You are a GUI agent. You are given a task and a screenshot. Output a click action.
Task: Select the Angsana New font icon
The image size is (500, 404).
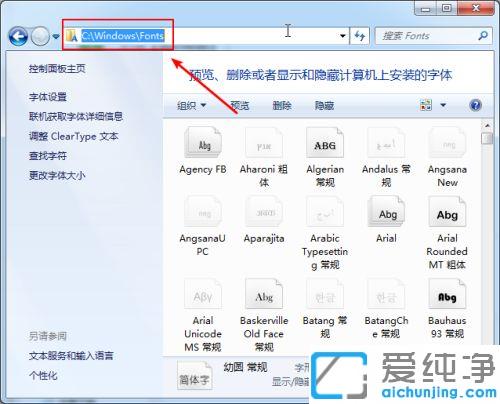447,143
